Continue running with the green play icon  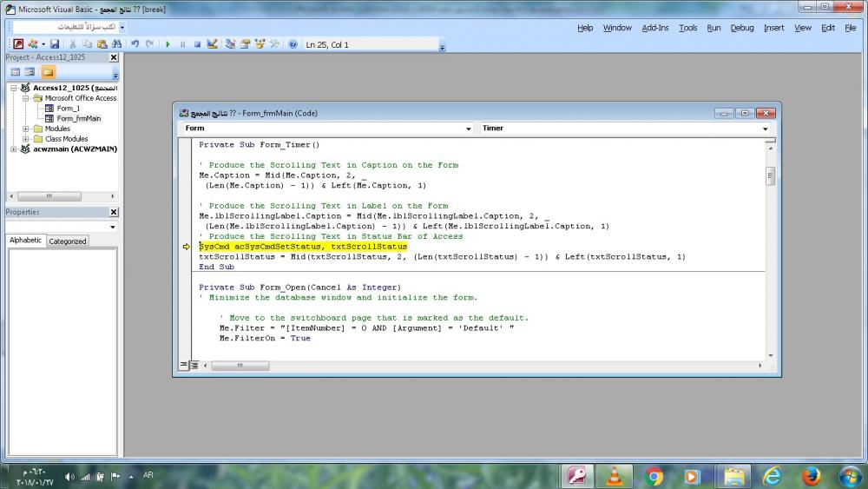168,44
